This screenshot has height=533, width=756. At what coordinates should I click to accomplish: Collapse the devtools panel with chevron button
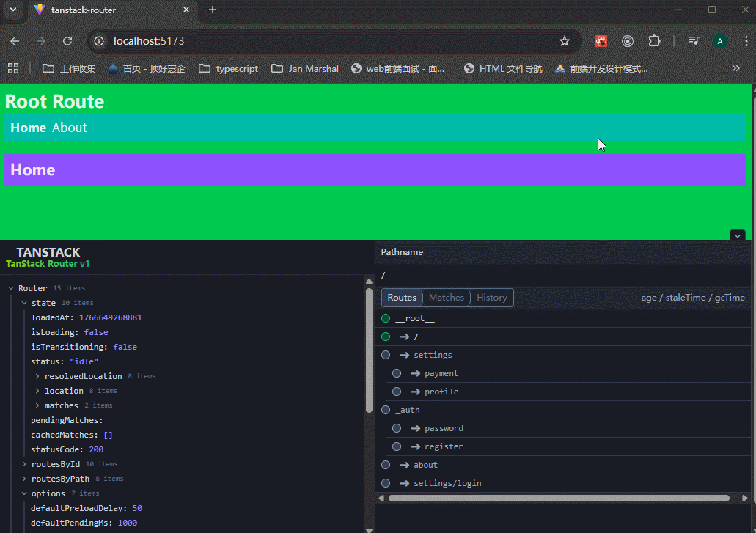pos(738,235)
